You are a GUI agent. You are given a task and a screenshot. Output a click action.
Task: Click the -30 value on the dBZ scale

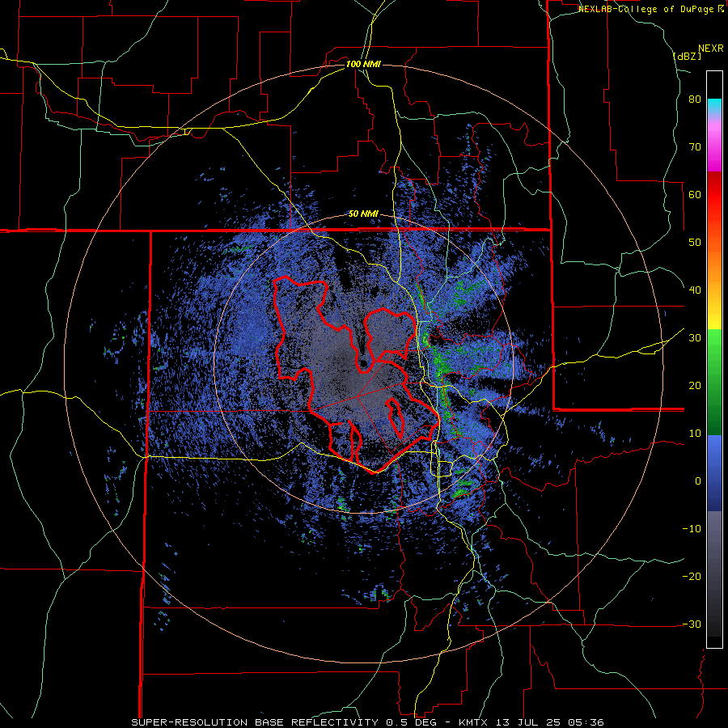pos(692,624)
